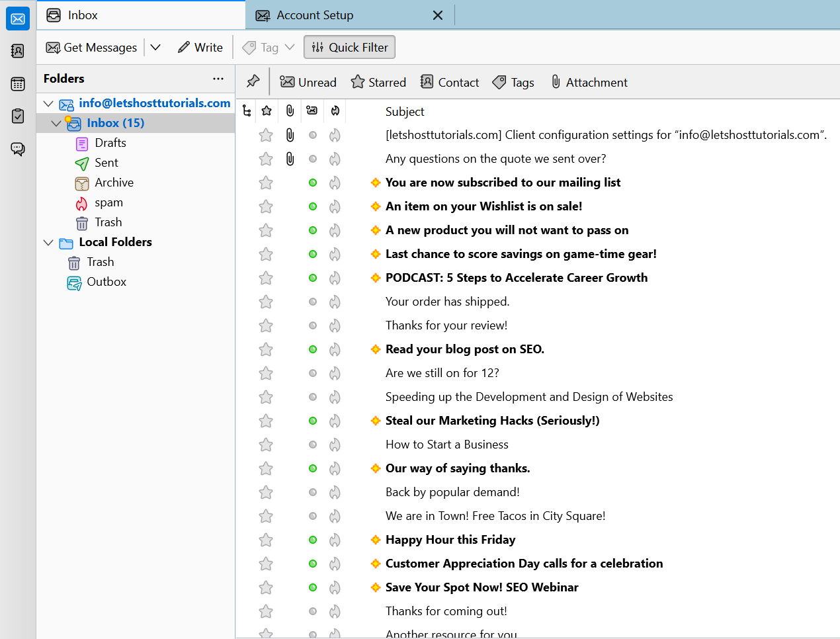Pin the Quick Filter bar

coord(253,81)
